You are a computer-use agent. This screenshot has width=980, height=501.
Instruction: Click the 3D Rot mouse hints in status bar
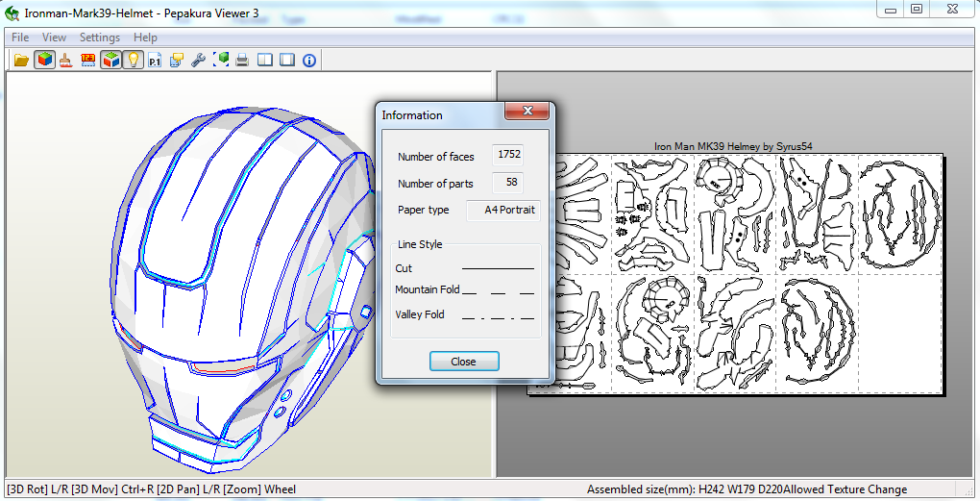click(152, 489)
